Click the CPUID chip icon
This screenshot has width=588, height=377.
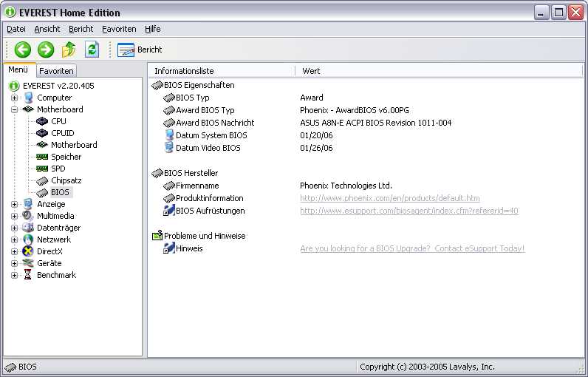(42, 133)
